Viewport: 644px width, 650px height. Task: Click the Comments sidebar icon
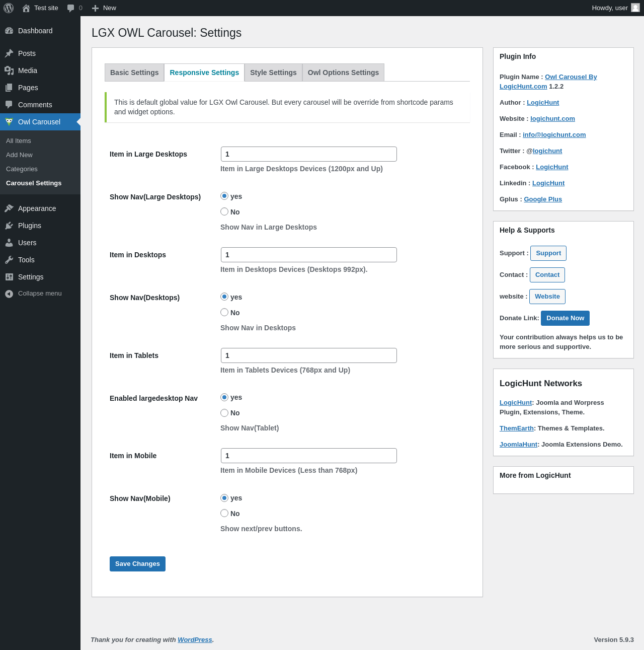point(9,105)
